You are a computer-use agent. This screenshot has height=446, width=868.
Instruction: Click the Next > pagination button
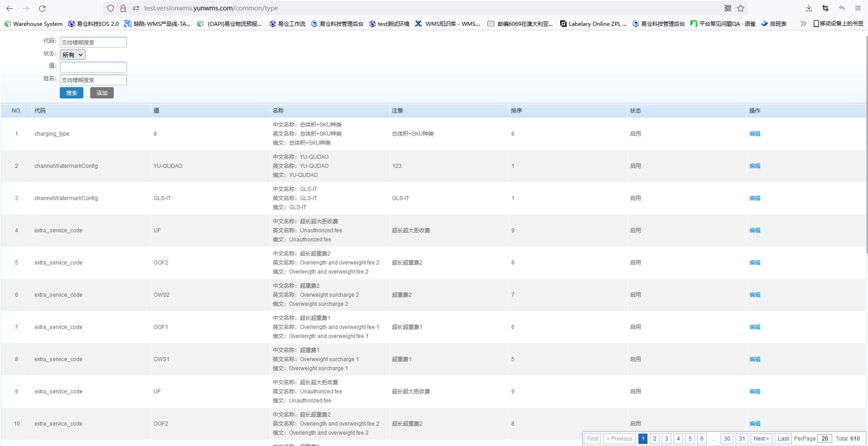(761, 439)
